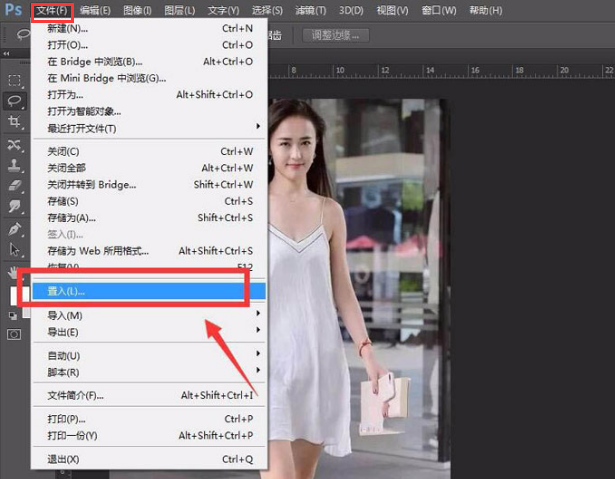Image resolution: width=615 pixels, height=479 pixels.
Task: Click the 调整边缘... button
Action: click(x=336, y=35)
